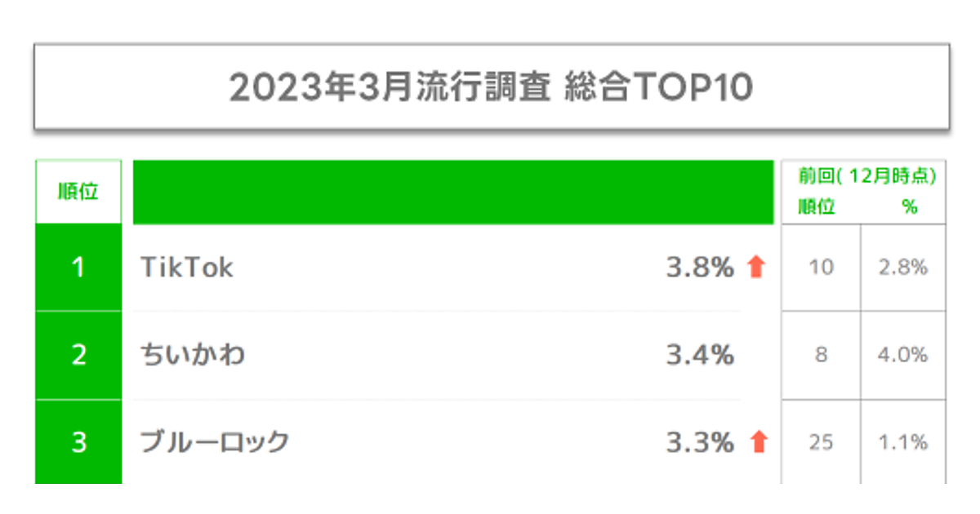The width and height of the screenshot is (980, 514).
Task: Click the rank 2 green cell
Action: [x=78, y=355]
